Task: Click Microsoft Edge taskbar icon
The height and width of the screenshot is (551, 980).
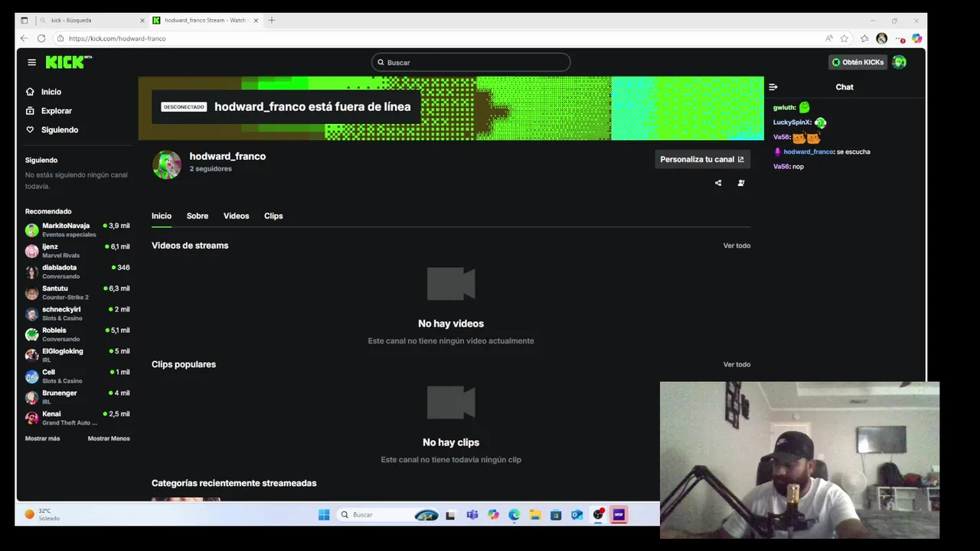Action: (x=514, y=515)
